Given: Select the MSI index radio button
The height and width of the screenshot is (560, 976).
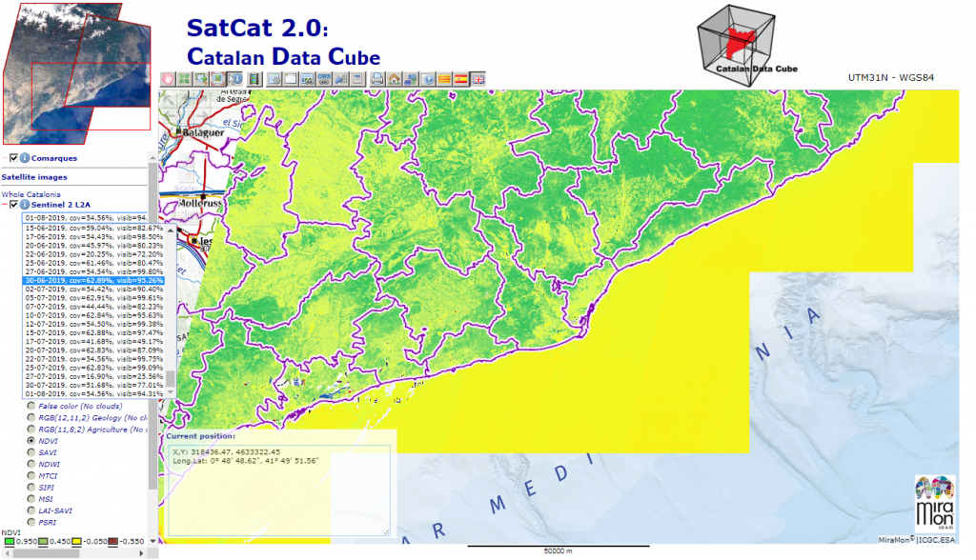Looking at the screenshot, I should (31, 499).
